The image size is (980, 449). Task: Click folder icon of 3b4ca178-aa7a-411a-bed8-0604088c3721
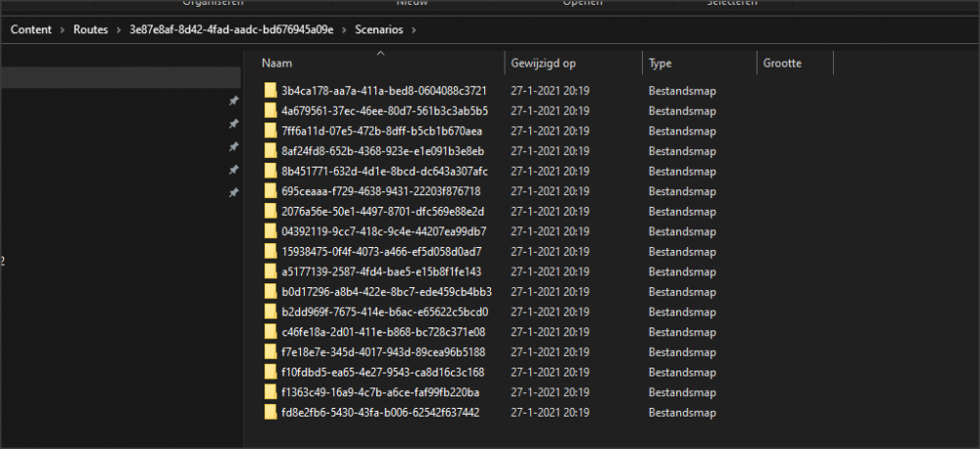(271, 90)
